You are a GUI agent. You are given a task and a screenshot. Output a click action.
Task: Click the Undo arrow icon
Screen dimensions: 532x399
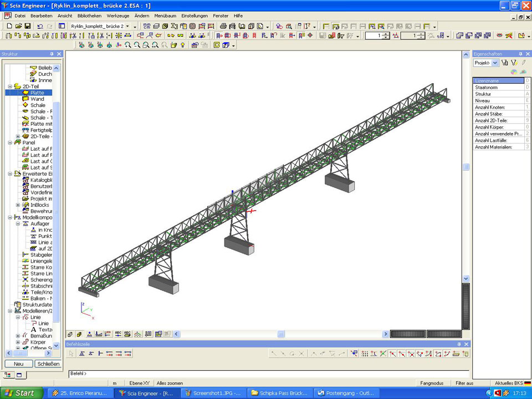coord(40,26)
